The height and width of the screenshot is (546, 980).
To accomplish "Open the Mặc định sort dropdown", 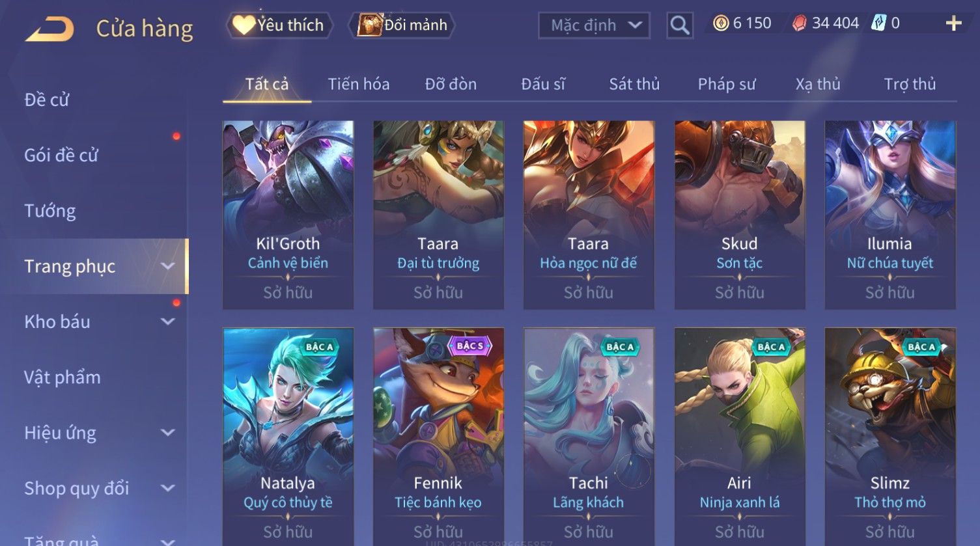I will [x=594, y=25].
